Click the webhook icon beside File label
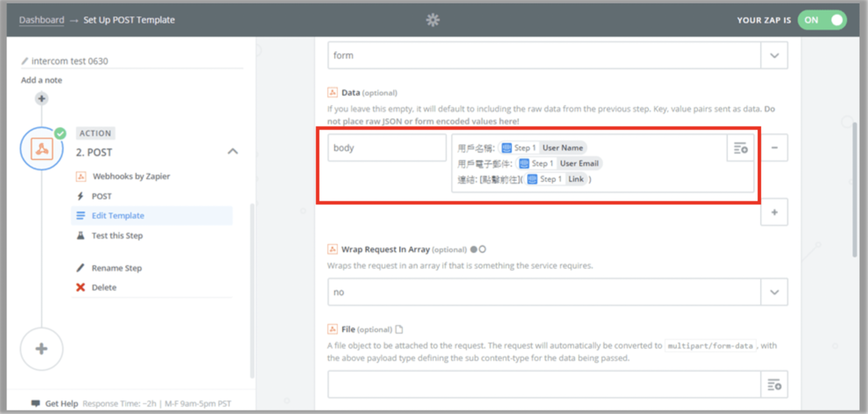Image resolution: width=868 pixels, height=414 pixels. [333, 329]
